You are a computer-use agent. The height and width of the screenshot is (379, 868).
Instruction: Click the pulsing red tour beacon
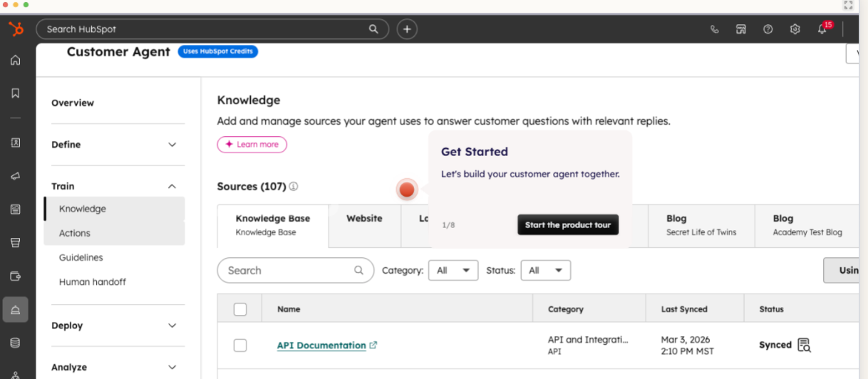407,189
